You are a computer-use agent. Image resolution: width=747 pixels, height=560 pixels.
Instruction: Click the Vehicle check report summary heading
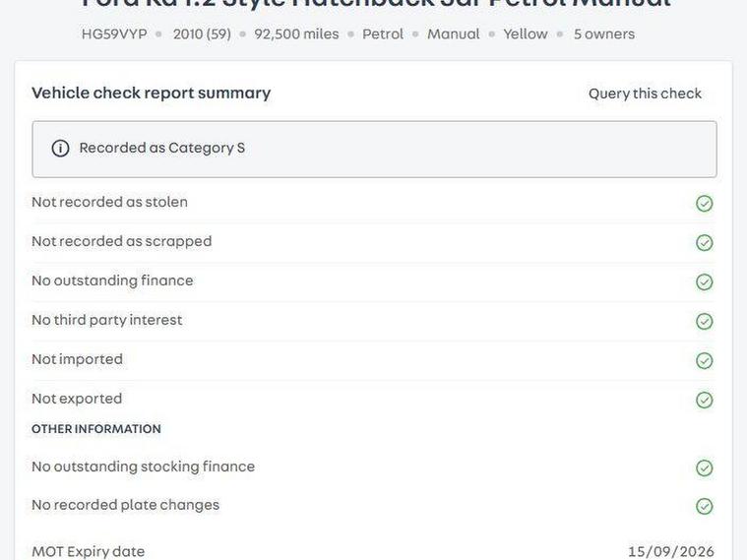(151, 93)
